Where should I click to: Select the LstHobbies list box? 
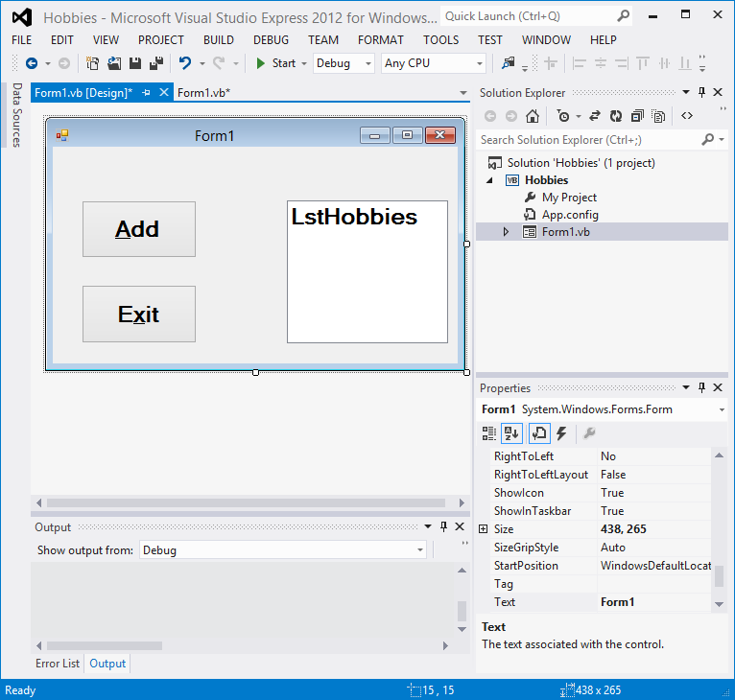[367, 271]
